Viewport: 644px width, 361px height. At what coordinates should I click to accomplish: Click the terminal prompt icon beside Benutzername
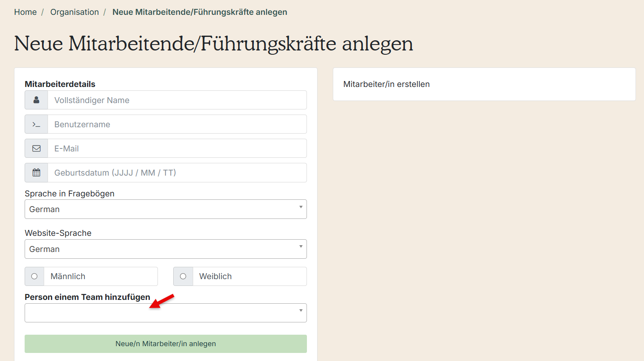(x=37, y=124)
